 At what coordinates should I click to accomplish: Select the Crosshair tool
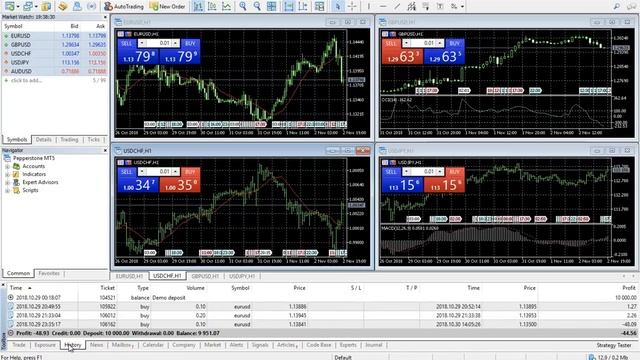[352, 6]
